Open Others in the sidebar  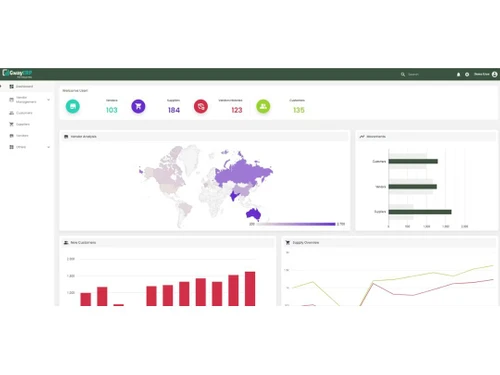coord(21,147)
